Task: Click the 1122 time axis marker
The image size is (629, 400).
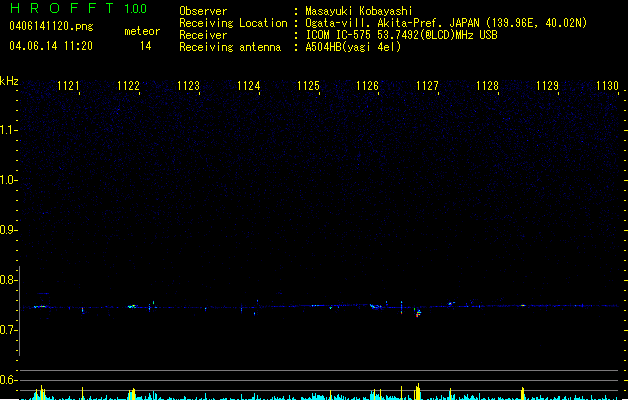Action: pyautogui.click(x=128, y=86)
